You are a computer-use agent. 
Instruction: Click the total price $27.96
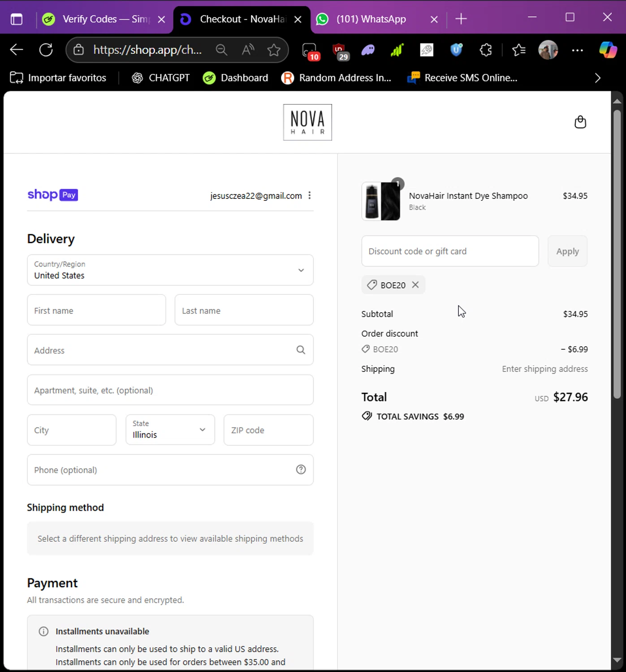pyautogui.click(x=570, y=397)
